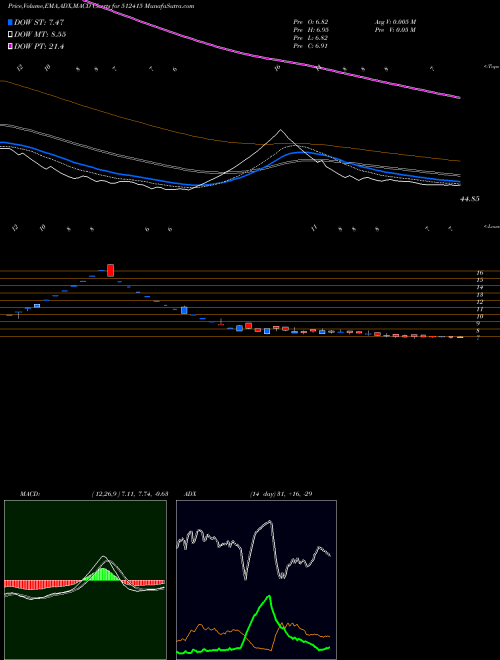
Task: Click the large red candlestick at the price peak
Action: point(111,270)
